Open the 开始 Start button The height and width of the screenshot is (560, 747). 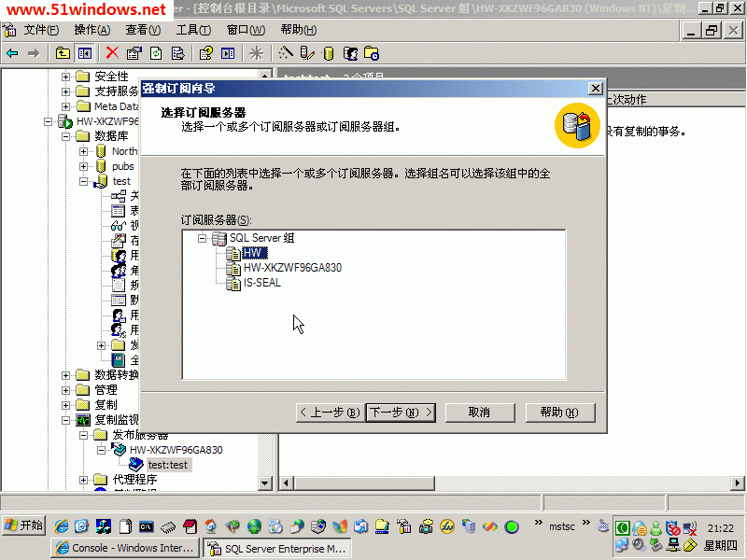[24, 525]
